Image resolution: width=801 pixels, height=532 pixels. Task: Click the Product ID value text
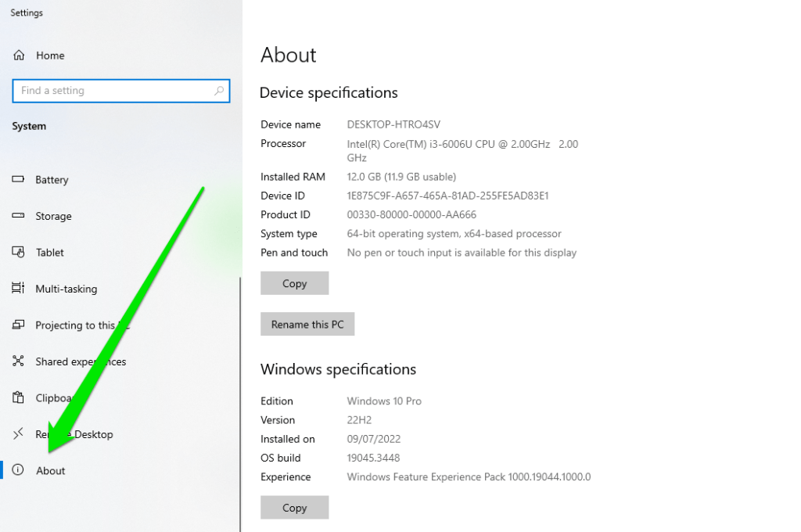pyautogui.click(x=411, y=214)
